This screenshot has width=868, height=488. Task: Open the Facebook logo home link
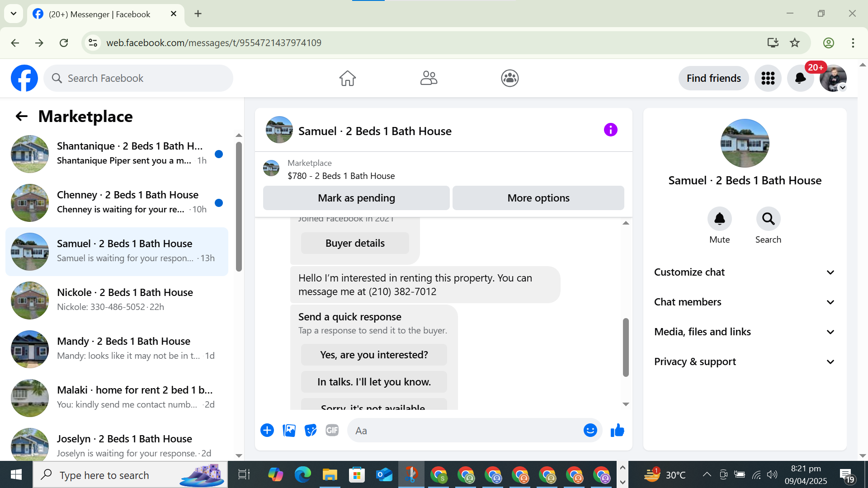tap(24, 78)
